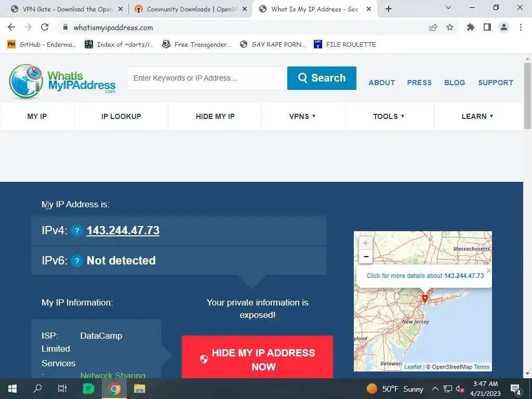This screenshot has width=532, height=399.
Task: Click the browser back arrow
Action: point(11,27)
